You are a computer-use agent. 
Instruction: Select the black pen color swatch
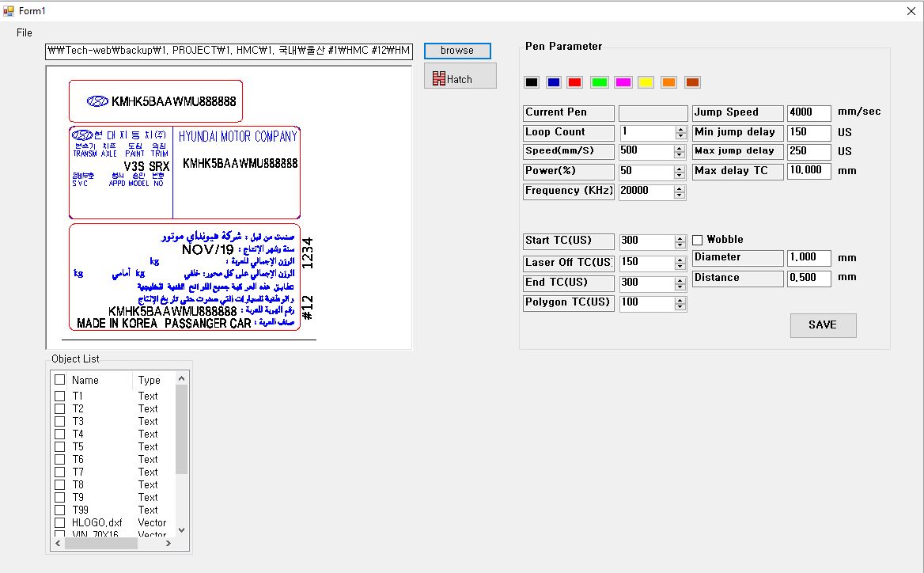[x=532, y=82]
